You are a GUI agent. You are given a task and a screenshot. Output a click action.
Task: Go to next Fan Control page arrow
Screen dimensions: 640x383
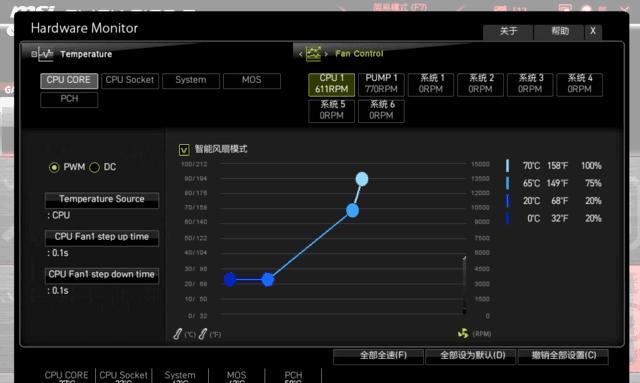coord(326,54)
